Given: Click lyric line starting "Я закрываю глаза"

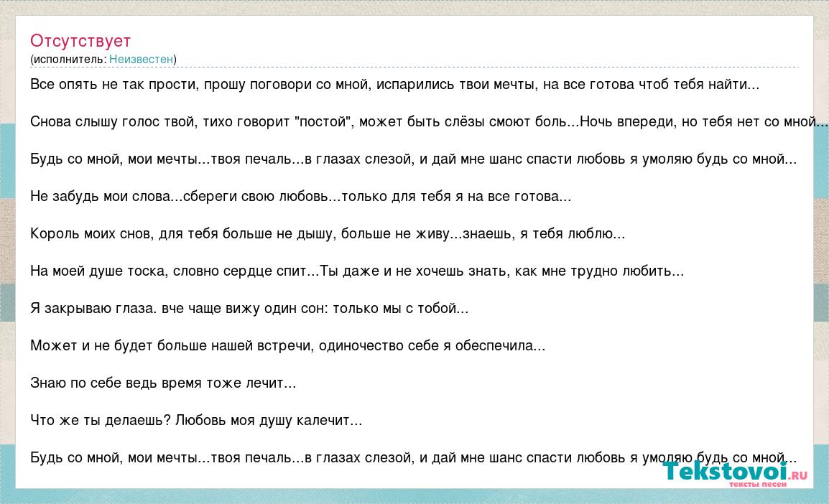Looking at the screenshot, I should 249,309.
